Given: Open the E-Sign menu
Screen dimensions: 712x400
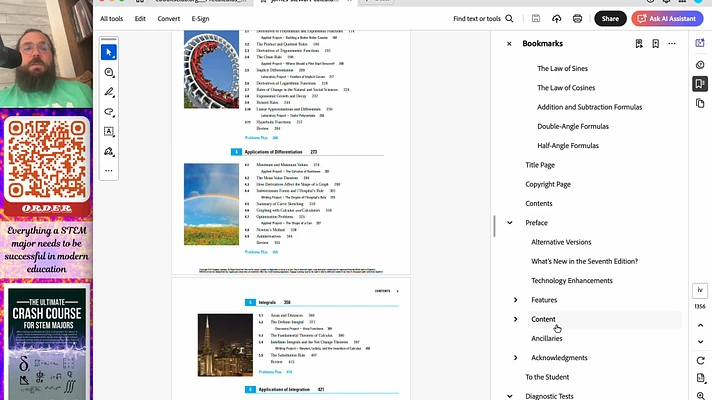Looking at the screenshot, I should click(200, 19).
